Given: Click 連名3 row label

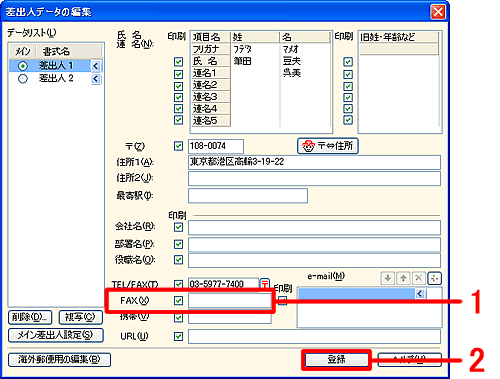Looking at the screenshot, I should click(x=210, y=97).
